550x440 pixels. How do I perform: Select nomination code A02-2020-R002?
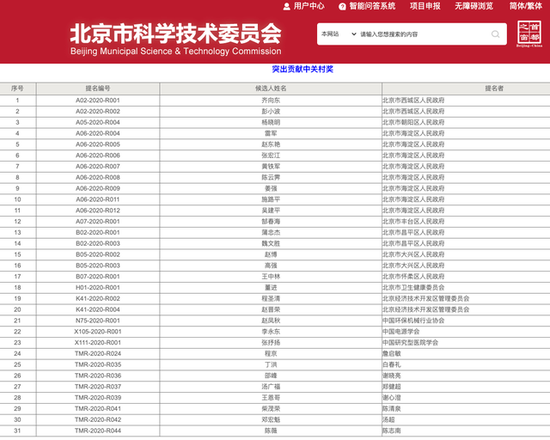(x=98, y=111)
